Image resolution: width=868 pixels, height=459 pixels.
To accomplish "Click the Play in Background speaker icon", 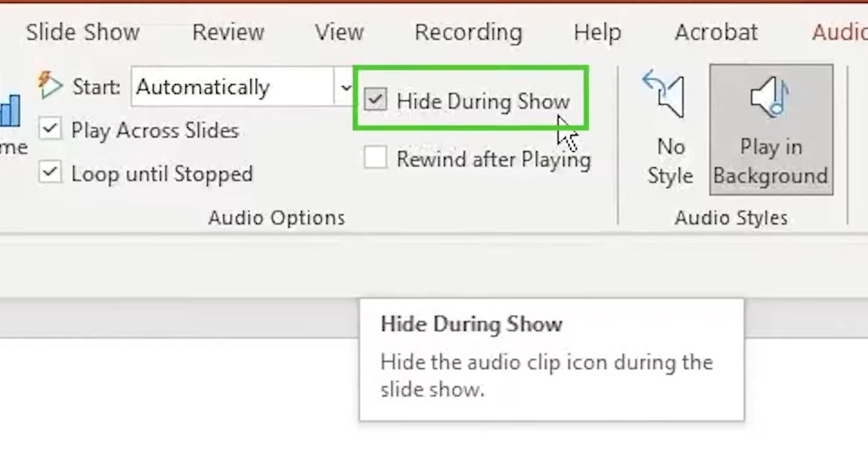I will pos(771,96).
